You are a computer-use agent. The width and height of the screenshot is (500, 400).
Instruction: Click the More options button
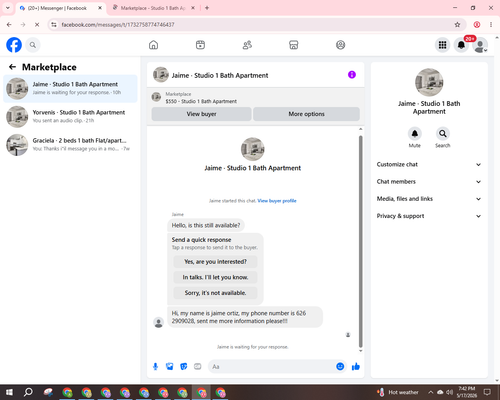[306, 114]
